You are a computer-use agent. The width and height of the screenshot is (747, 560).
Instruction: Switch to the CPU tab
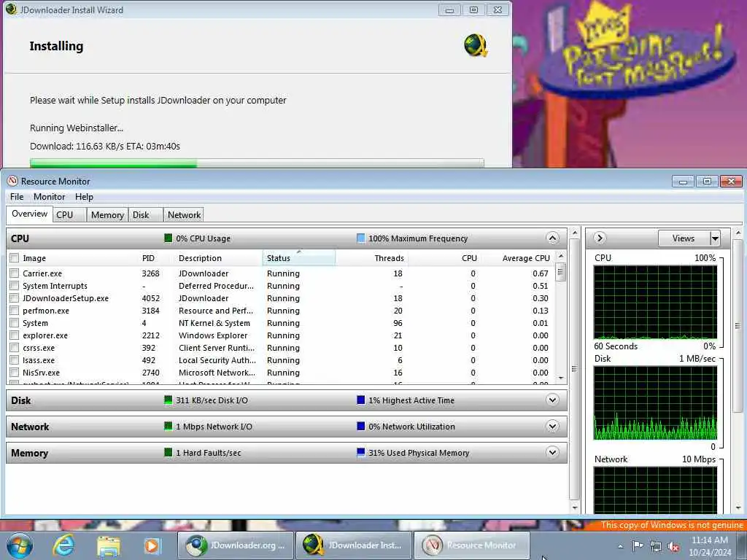pos(69,215)
